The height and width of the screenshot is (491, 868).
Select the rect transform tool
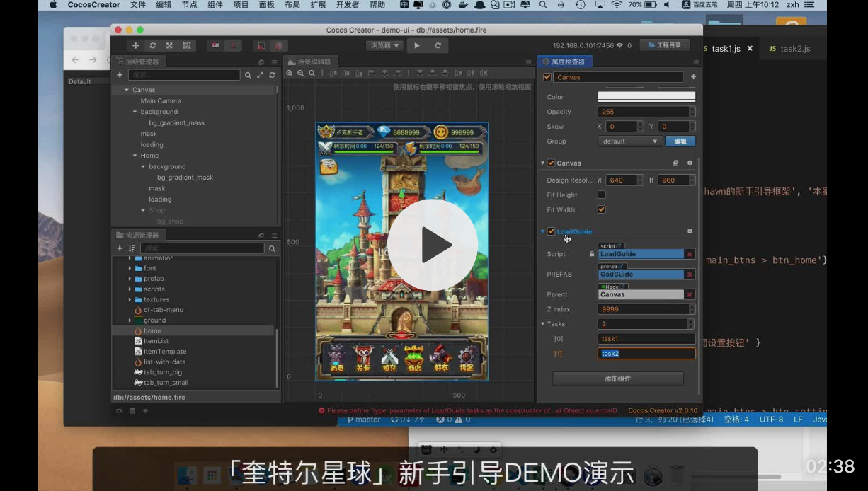186,45
